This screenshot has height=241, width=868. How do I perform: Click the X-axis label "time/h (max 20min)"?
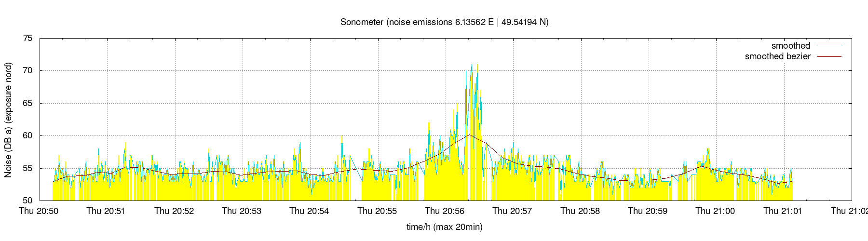click(x=444, y=227)
